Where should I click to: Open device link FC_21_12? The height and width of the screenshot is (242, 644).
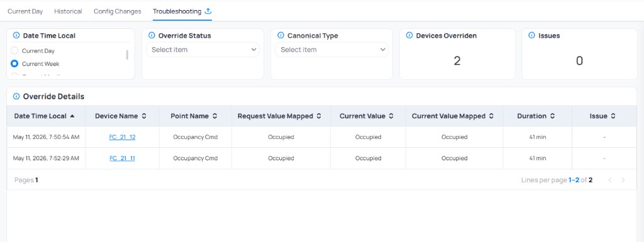(x=123, y=137)
